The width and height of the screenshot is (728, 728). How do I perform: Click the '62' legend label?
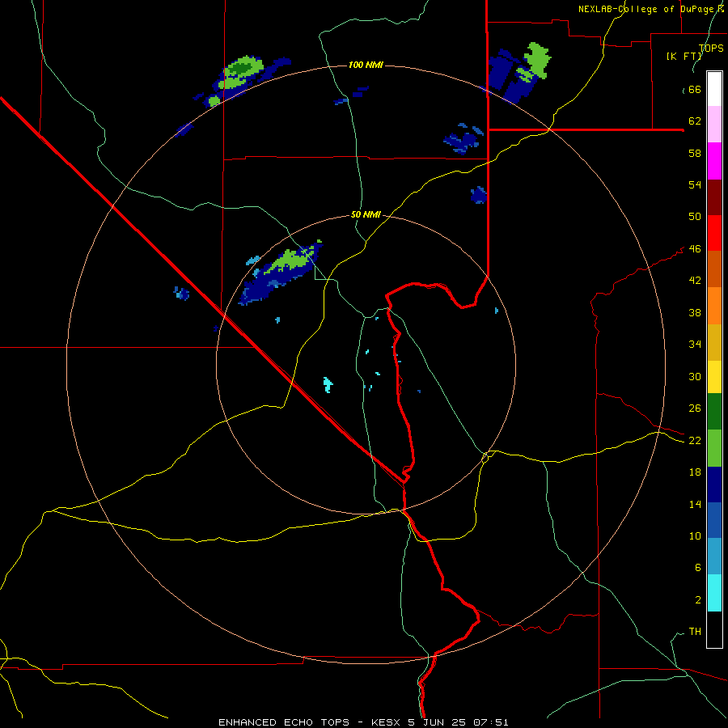pos(695,121)
